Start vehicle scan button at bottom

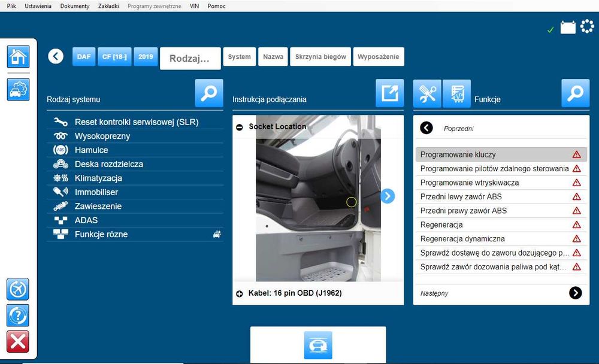pyautogui.click(x=318, y=345)
